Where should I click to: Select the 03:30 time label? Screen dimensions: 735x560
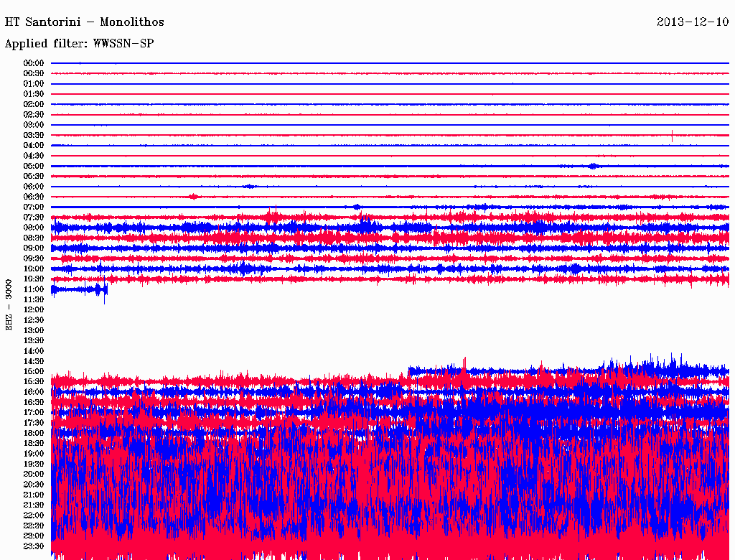tap(34, 135)
